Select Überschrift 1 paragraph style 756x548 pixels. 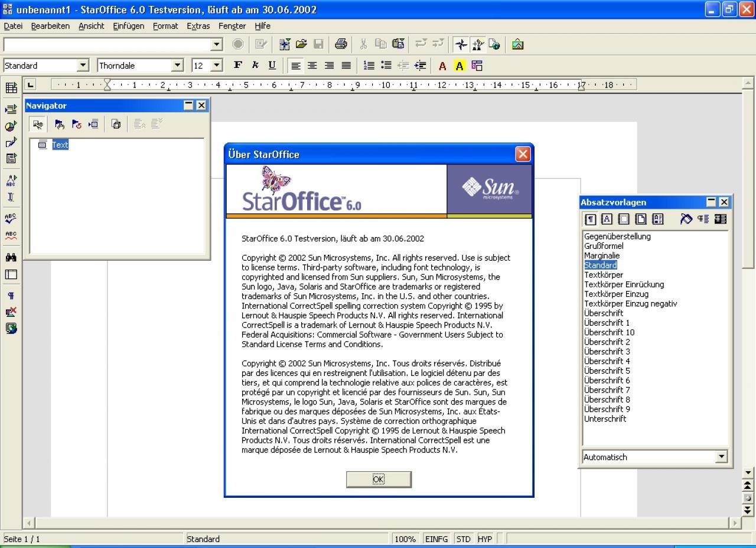pos(607,323)
